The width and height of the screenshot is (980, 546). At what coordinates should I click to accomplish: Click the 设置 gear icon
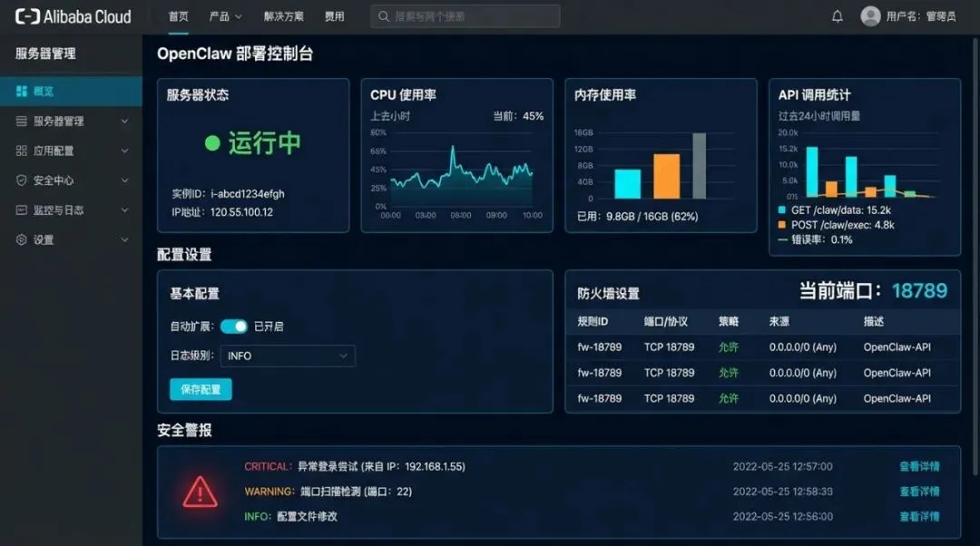[21, 239]
